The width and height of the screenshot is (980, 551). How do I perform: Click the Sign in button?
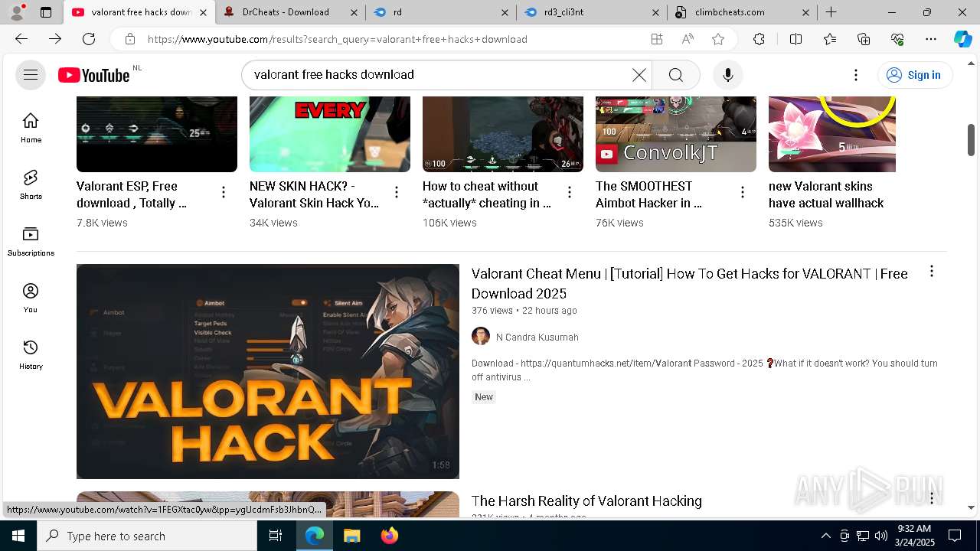914,74
